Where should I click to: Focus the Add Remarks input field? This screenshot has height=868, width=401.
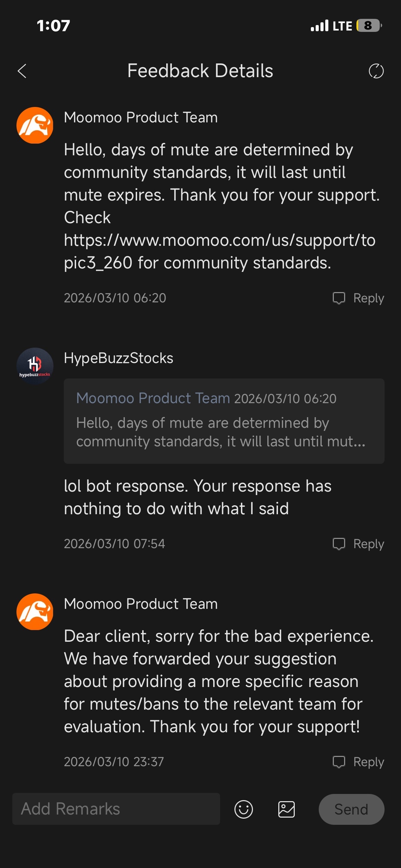click(x=116, y=809)
